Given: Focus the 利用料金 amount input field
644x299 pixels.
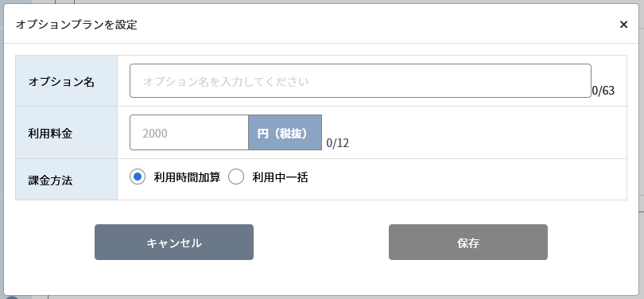Looking at the screenshot, I should pos(189,133).
